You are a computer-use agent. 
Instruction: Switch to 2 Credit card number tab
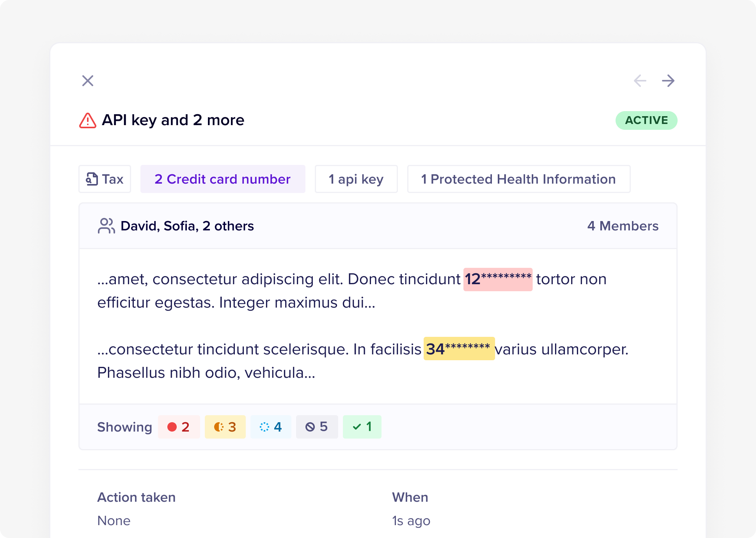coord(222,179)
